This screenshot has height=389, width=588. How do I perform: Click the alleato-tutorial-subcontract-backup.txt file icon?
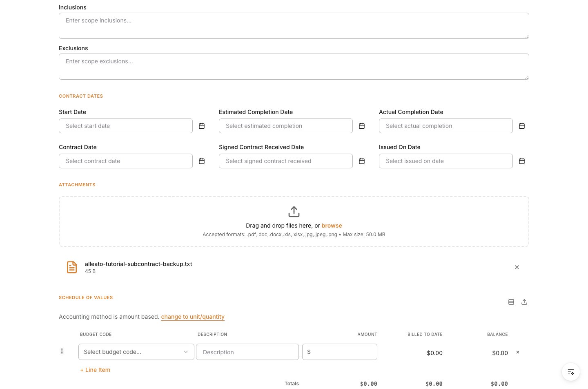click(72, 267)
